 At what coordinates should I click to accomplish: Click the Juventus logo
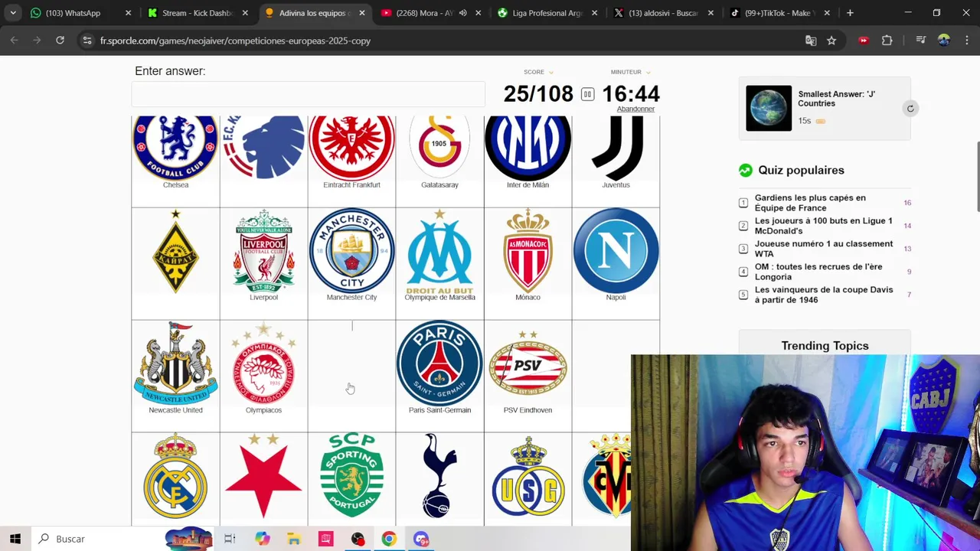(x=616, y=148)
